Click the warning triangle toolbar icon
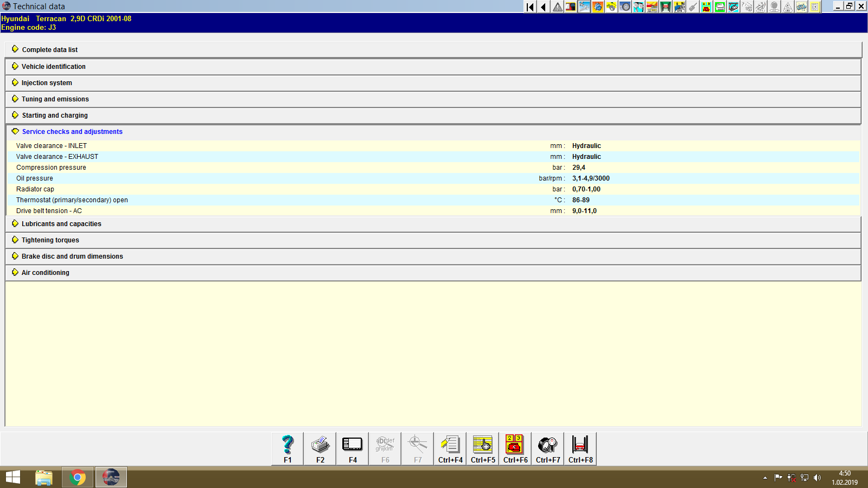 557,7
